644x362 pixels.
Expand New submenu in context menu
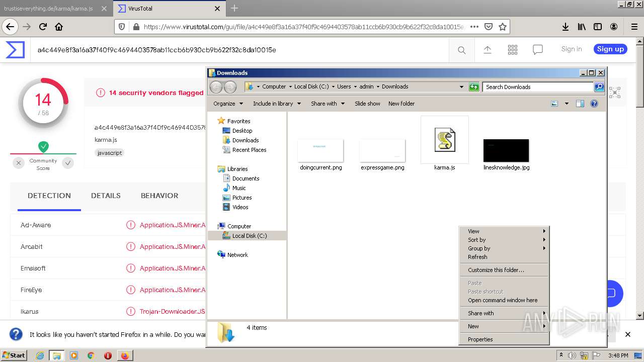(504, 326)
